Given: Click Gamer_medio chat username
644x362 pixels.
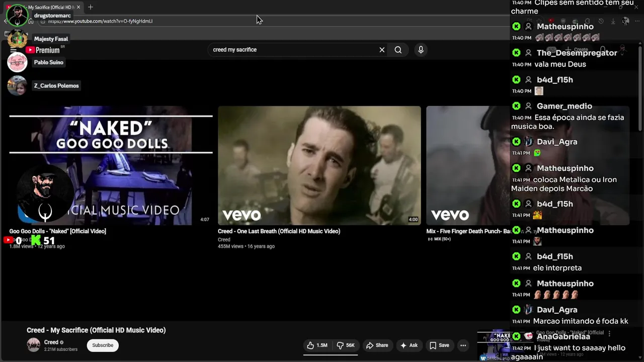Looking at the screenshot, I should 565,106.
